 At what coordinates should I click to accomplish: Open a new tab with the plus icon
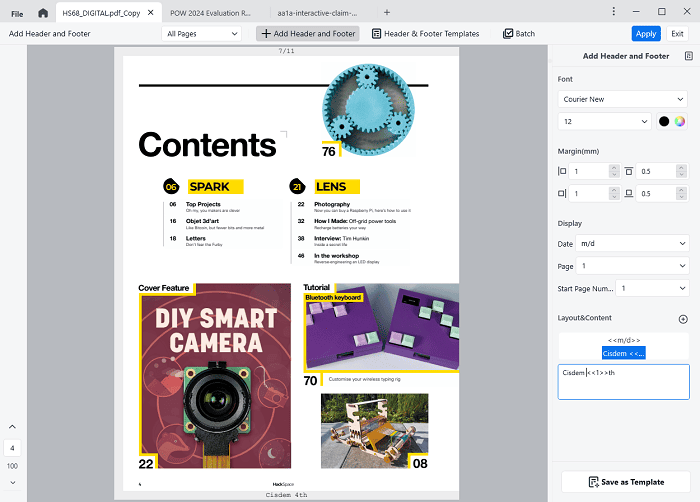387,12
